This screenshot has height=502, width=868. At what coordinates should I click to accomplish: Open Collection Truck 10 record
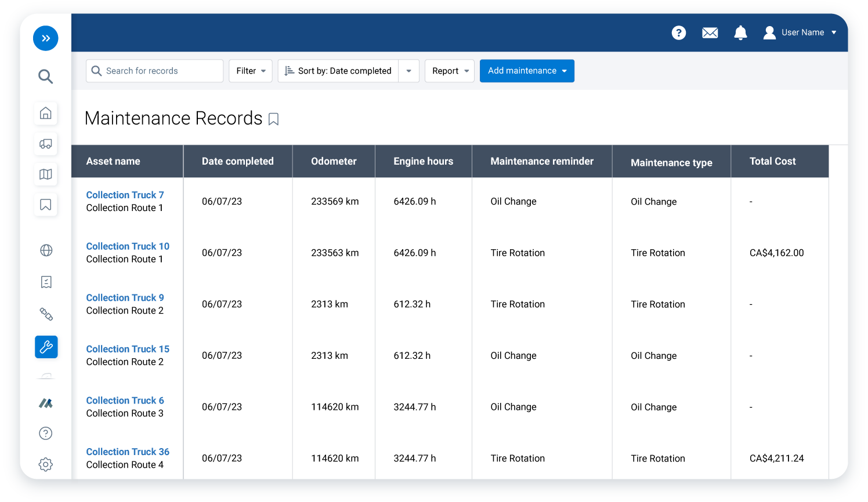pyautogui.click(x=128, y=246)
